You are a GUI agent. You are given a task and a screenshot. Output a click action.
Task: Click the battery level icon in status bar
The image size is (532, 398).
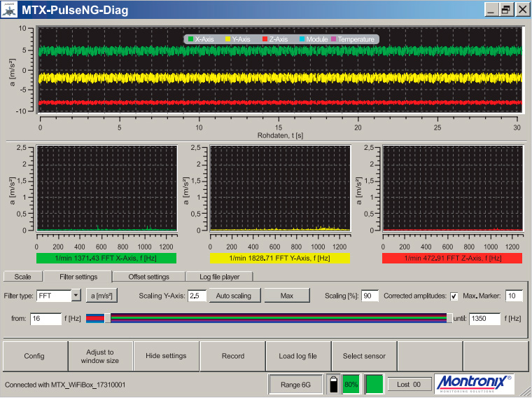click(x=334, y=384)
